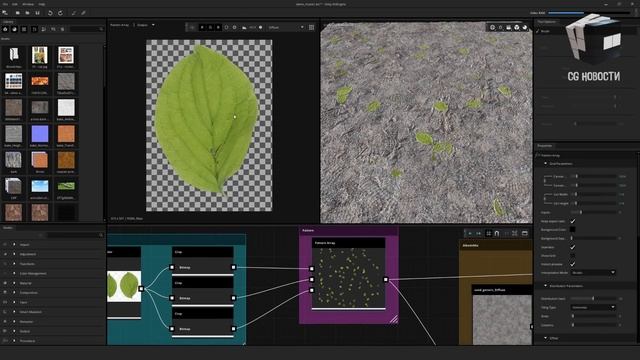Image resolution: width=640 pixels, height=360 pixels.
Task: Click the first icon in main toolbar
Action: pos(5,13)
